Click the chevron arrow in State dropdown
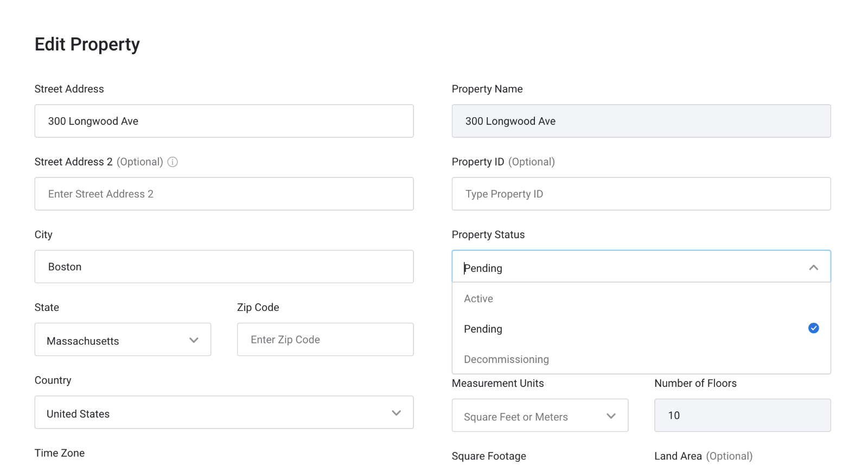 coord(194,340)
